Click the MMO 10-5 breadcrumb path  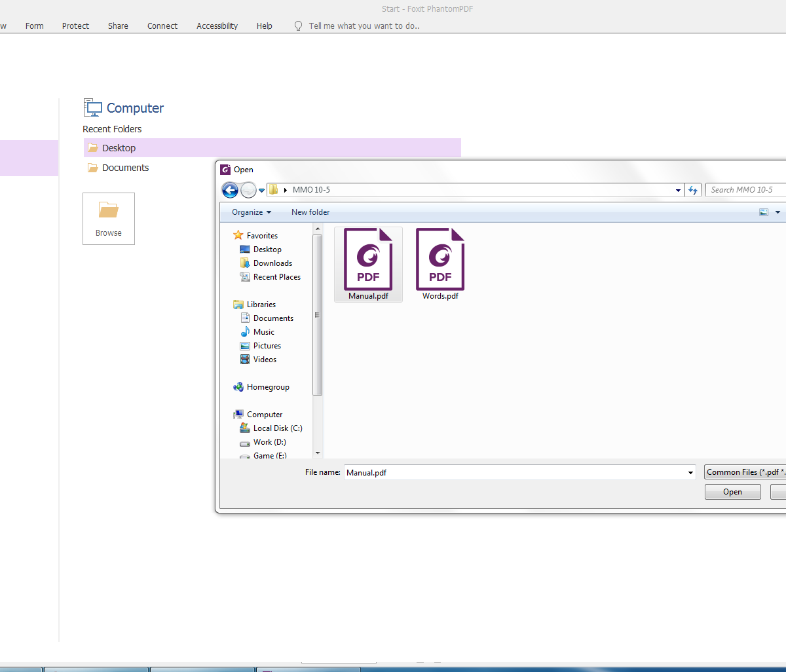point(311,190)
